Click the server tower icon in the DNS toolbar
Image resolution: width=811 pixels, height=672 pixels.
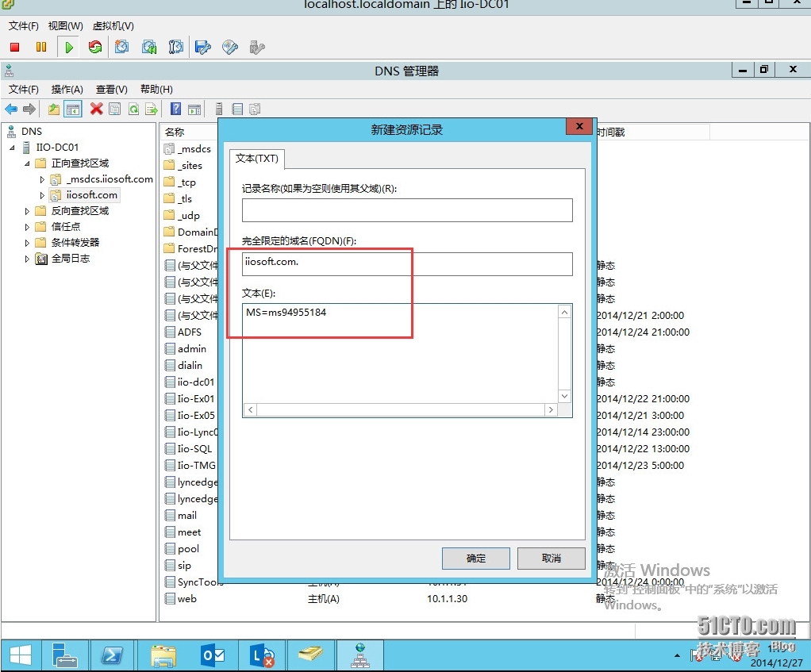coord(219,109)
